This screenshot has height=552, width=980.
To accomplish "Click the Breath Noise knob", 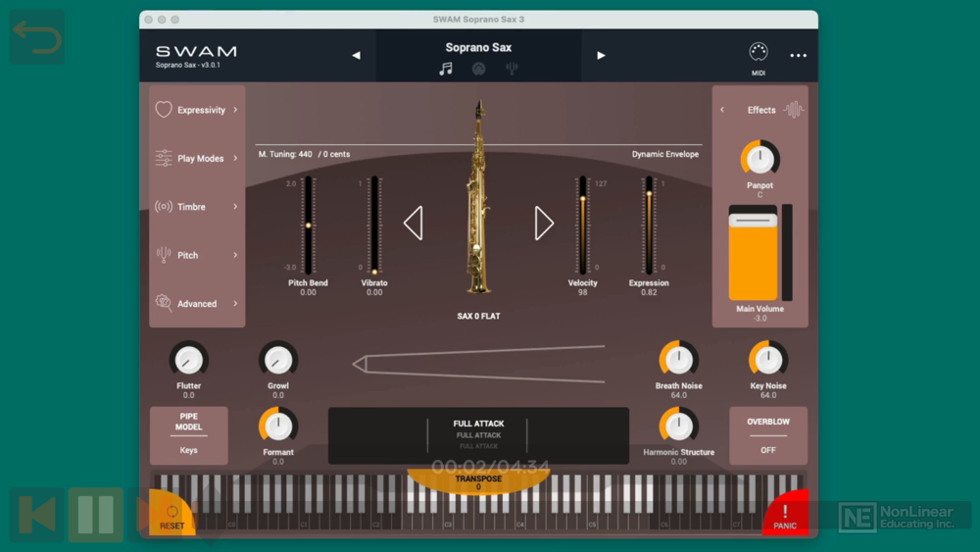I will pos(679,360).
